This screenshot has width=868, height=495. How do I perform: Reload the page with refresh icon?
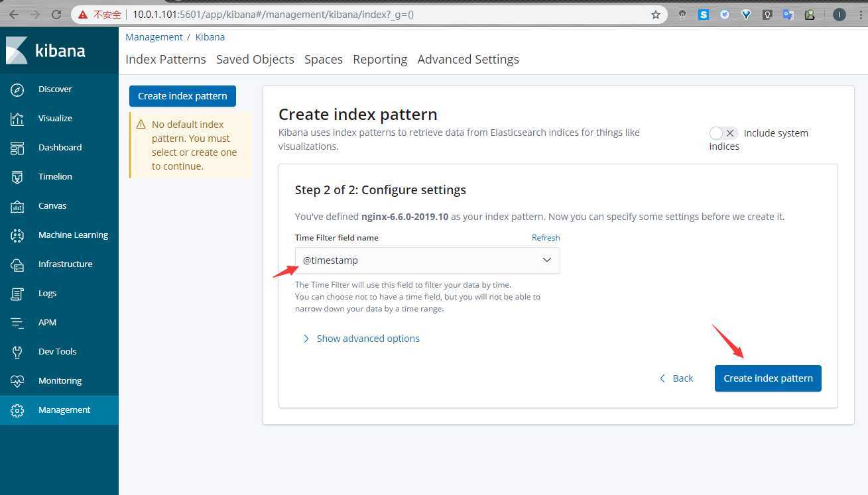coord(56,14)
